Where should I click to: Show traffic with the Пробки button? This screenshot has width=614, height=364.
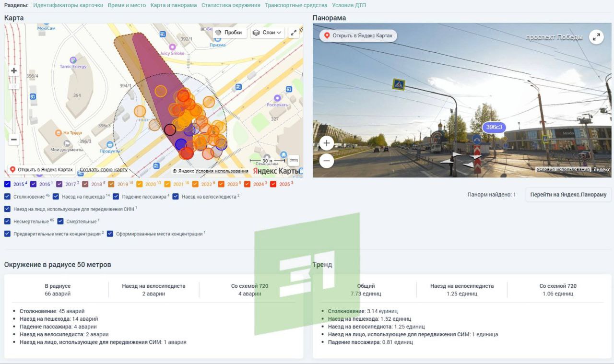pos(229,33)
